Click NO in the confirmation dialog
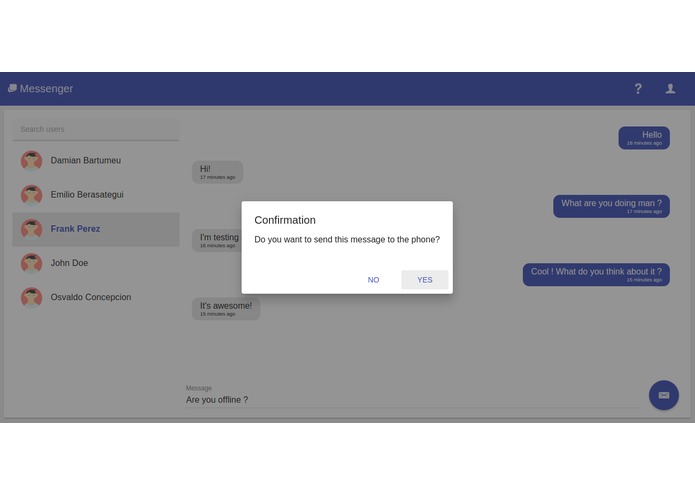Screen dimensions: 695x494 (x=373, y=280)
